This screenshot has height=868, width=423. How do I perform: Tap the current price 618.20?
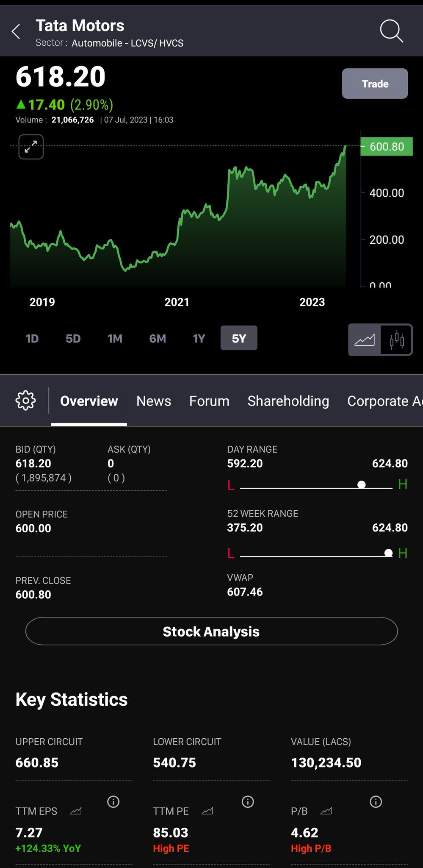click(61, 77)
